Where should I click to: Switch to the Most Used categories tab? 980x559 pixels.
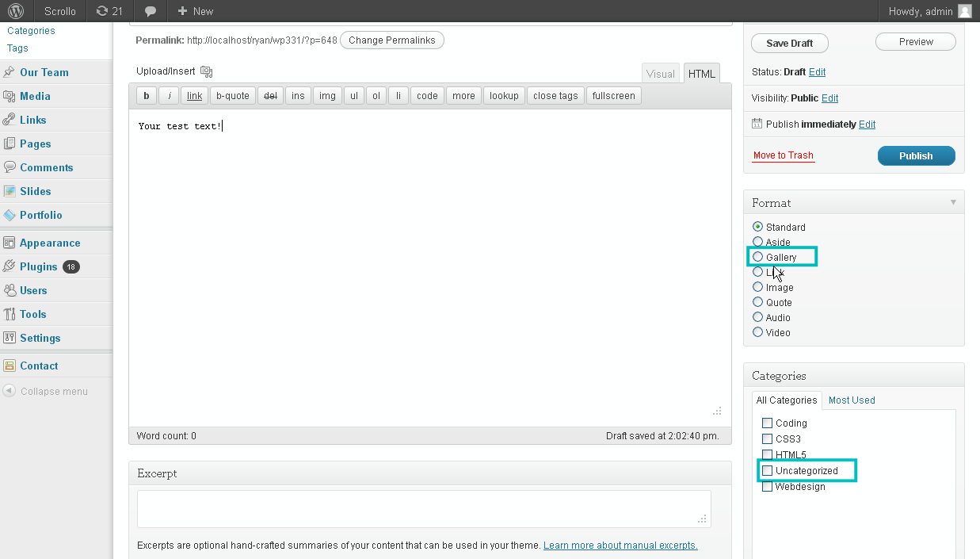click(852, 400)
